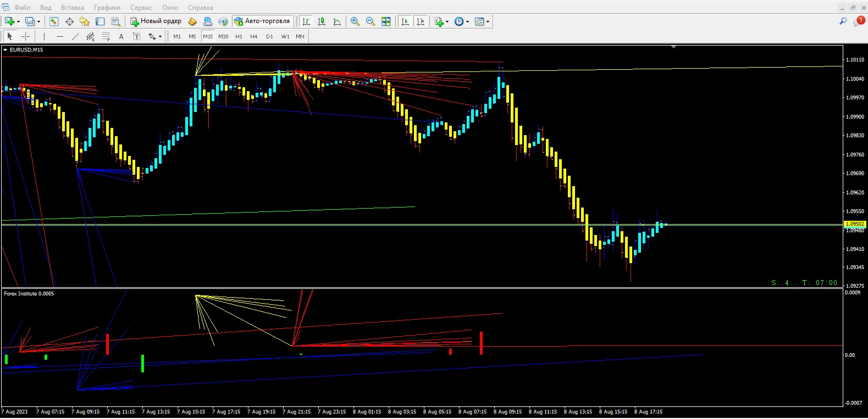Screen dimensions: 868x419
Task: Toggle the M15 timeframe button
Action: [208, 37]
